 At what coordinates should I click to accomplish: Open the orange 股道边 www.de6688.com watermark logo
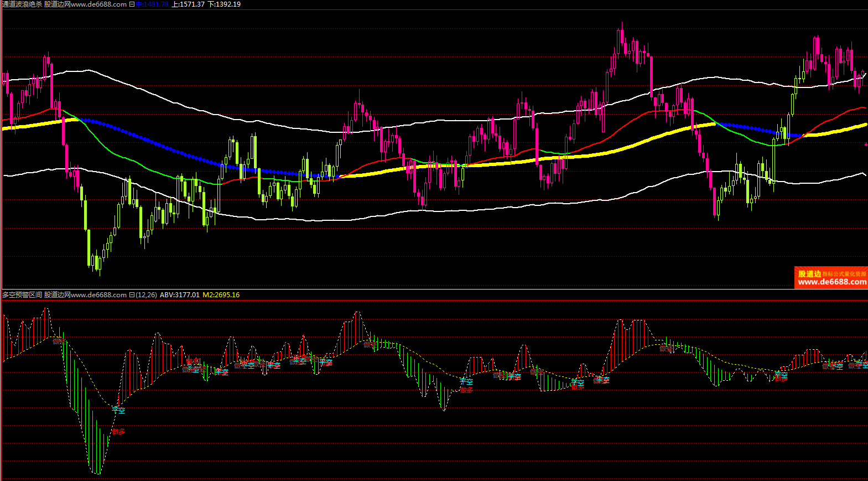point(831,277)
